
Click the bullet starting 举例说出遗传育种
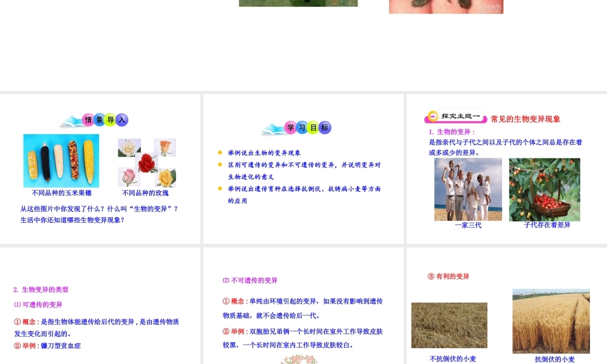[304, 195]
